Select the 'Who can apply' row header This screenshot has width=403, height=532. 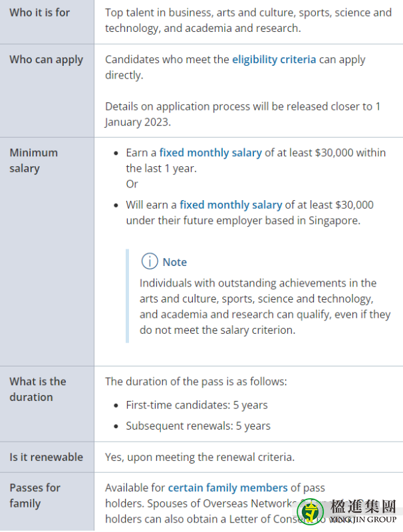tap(46, 60)
